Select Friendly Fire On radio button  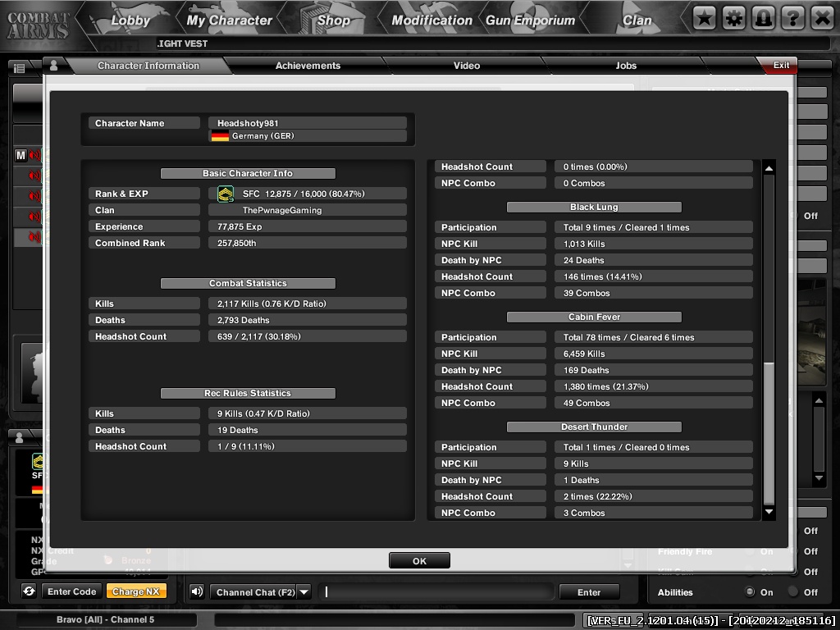[x=750, y=551]
